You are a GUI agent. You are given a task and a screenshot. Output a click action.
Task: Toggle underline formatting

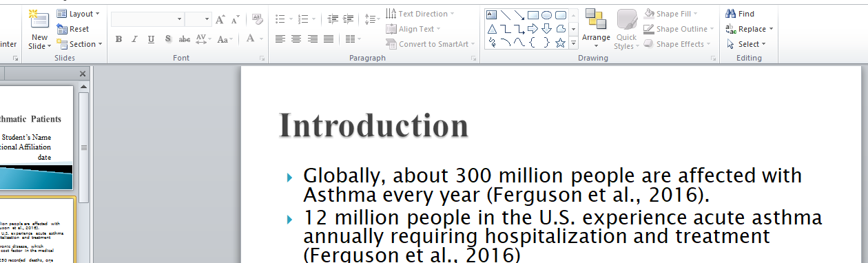tap(151, 39)
